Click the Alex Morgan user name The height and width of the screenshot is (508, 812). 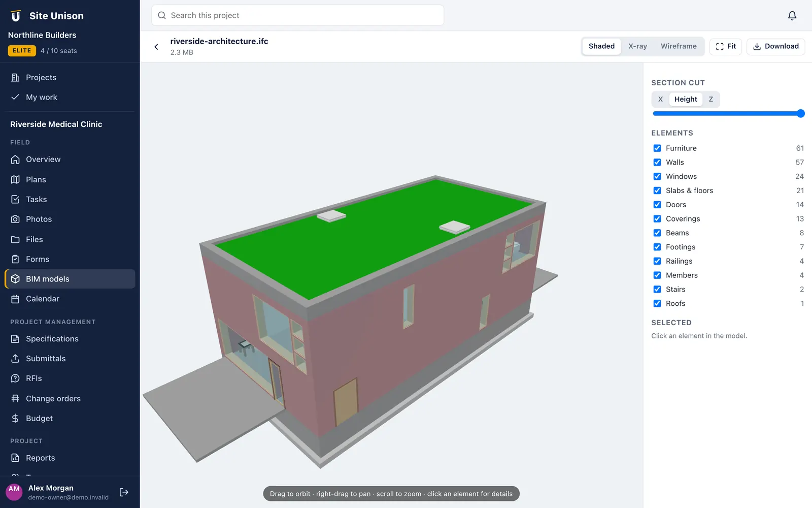pyautogui.click(x=51, y=488)
